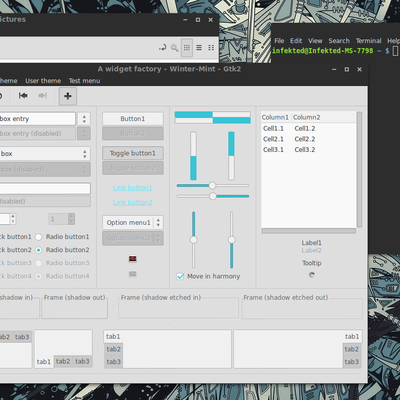This screenshot has width=400, height=400.
Task: Click the empty text entry field
Action: 45,188
